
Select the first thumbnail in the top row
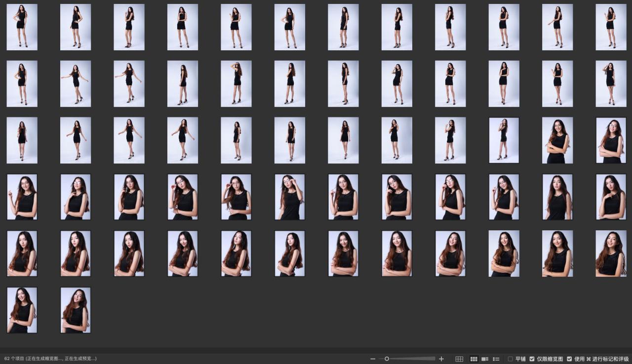22,27
